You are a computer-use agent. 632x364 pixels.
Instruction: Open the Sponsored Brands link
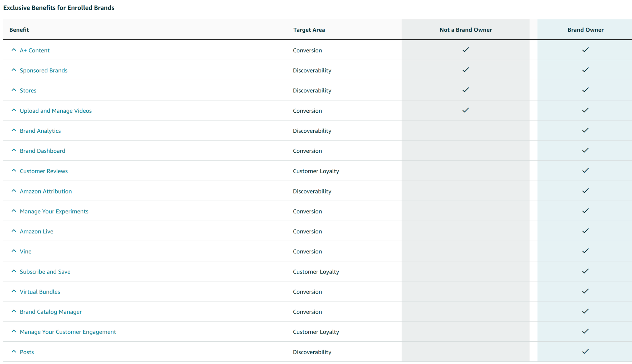pos(44,71)
